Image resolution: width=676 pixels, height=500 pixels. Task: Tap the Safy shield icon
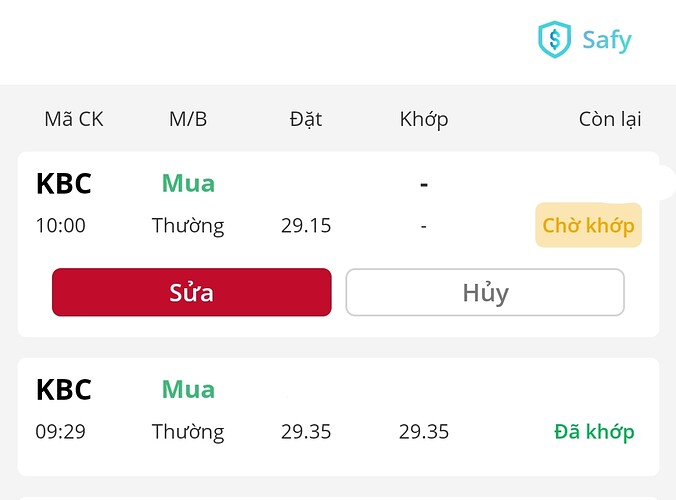[x=553, y=40]
